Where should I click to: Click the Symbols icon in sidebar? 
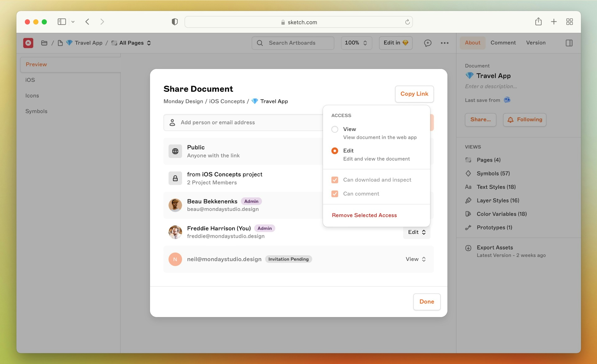click(x=468, y=173)
